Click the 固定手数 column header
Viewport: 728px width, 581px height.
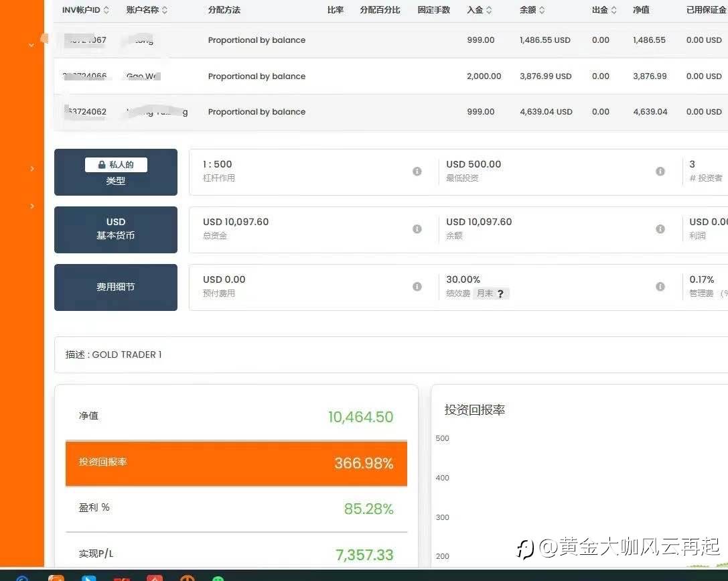433,10
